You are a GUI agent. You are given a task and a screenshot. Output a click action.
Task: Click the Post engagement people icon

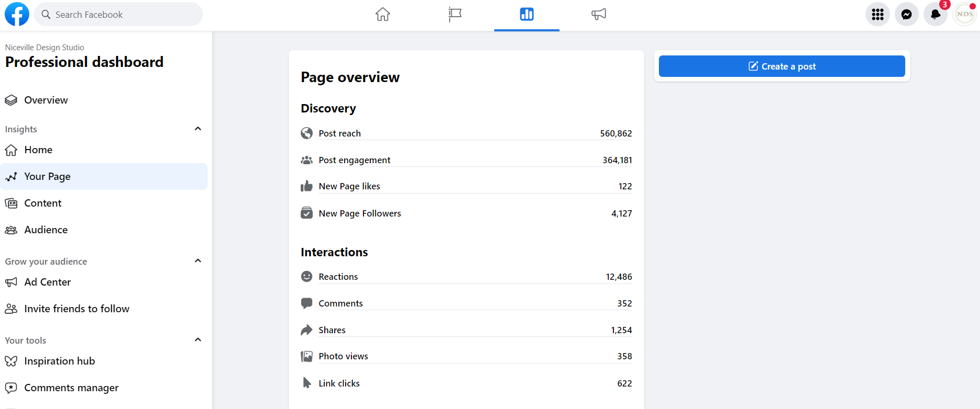307,160
